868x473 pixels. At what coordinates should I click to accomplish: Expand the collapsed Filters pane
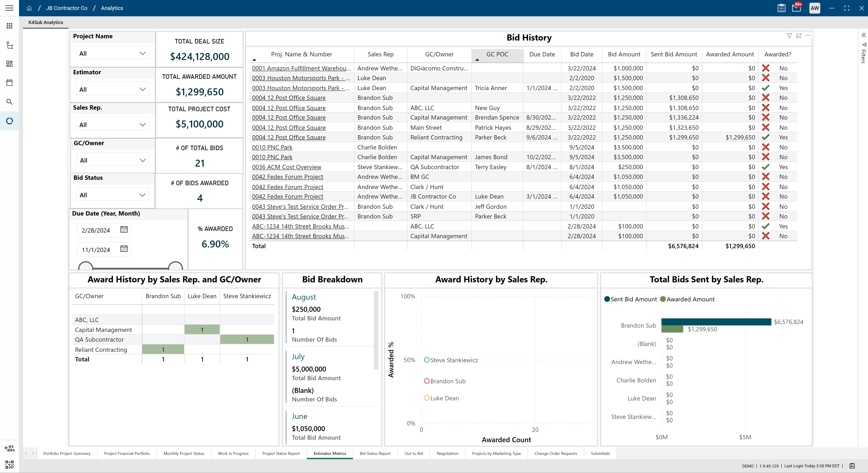pyautogui.click(x=864, y=35)
